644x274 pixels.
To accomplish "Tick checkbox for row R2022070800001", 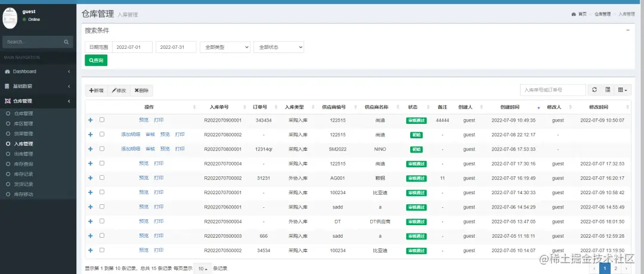I will coord(102,148).
